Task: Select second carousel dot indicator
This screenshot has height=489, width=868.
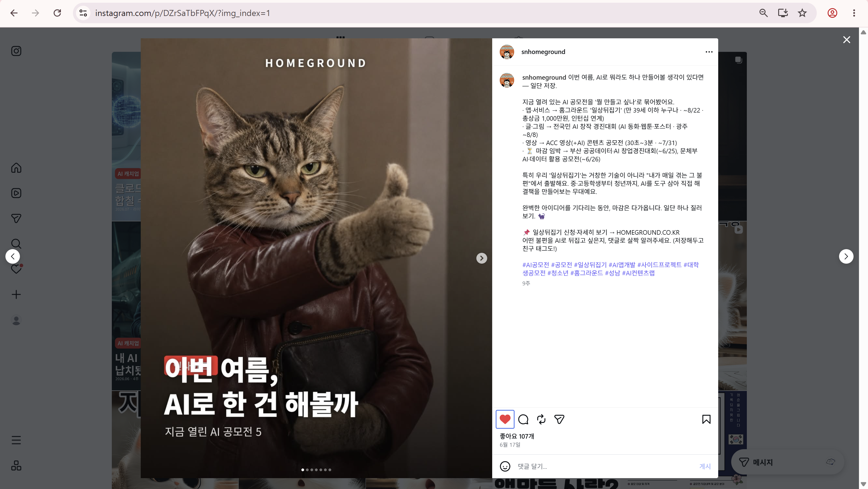Action: tap(307, 470)
